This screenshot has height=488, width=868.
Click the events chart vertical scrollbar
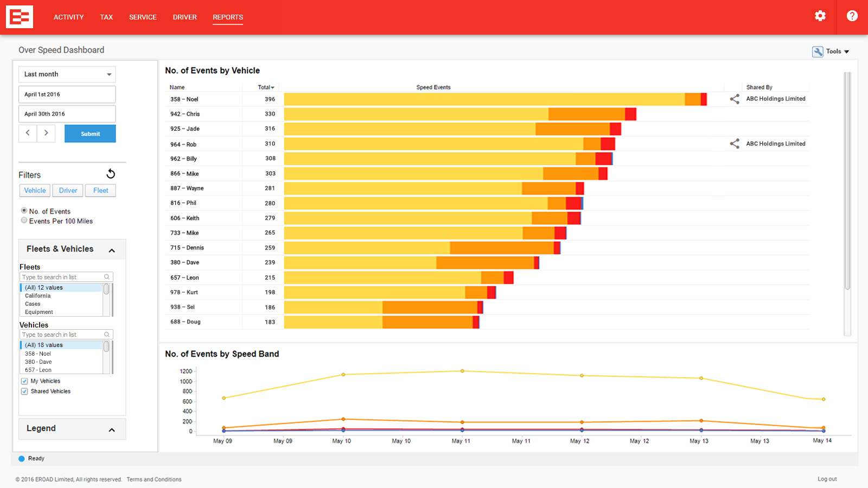click(x=847, y=182)
